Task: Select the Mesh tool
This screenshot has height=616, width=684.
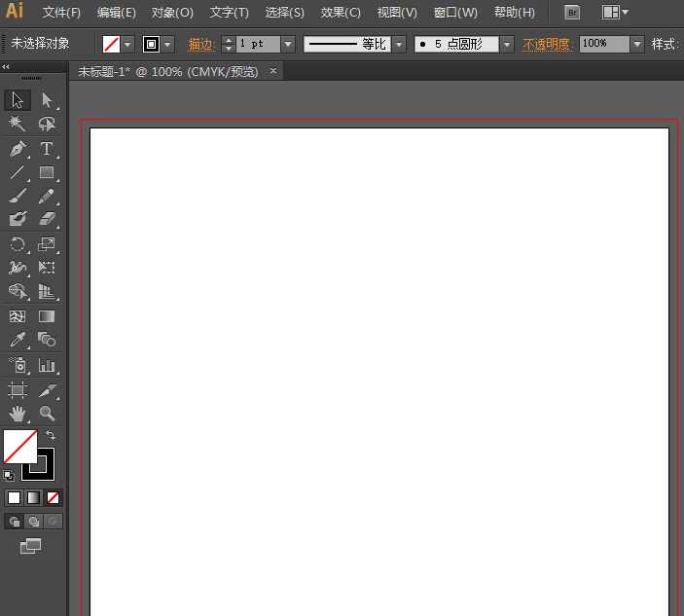Action: click(18, 316)
